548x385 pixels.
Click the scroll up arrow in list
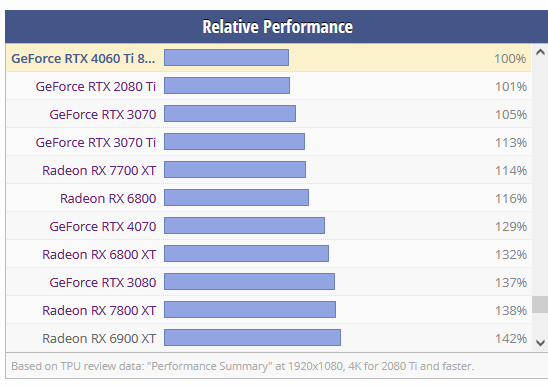[x=540, y=52]
